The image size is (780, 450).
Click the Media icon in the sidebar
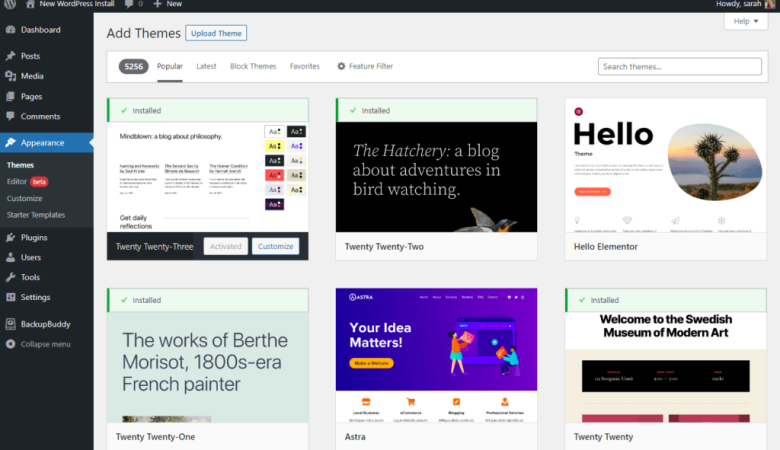[x=10, y=76]
